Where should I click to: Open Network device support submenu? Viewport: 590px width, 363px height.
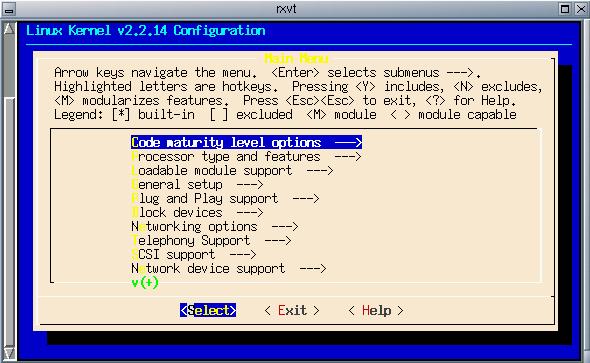(228, 269)
